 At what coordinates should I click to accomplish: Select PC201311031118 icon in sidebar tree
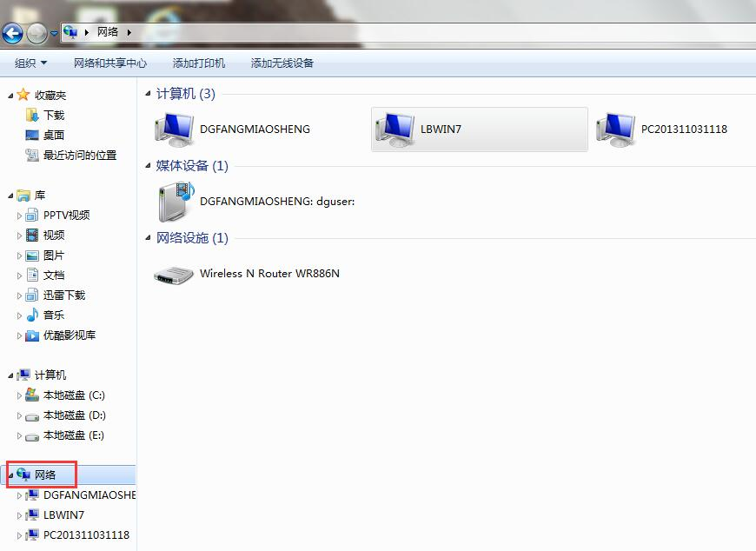32,534
